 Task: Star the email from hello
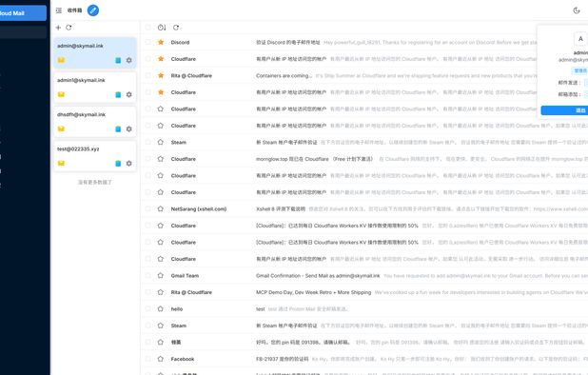point(161,309)
